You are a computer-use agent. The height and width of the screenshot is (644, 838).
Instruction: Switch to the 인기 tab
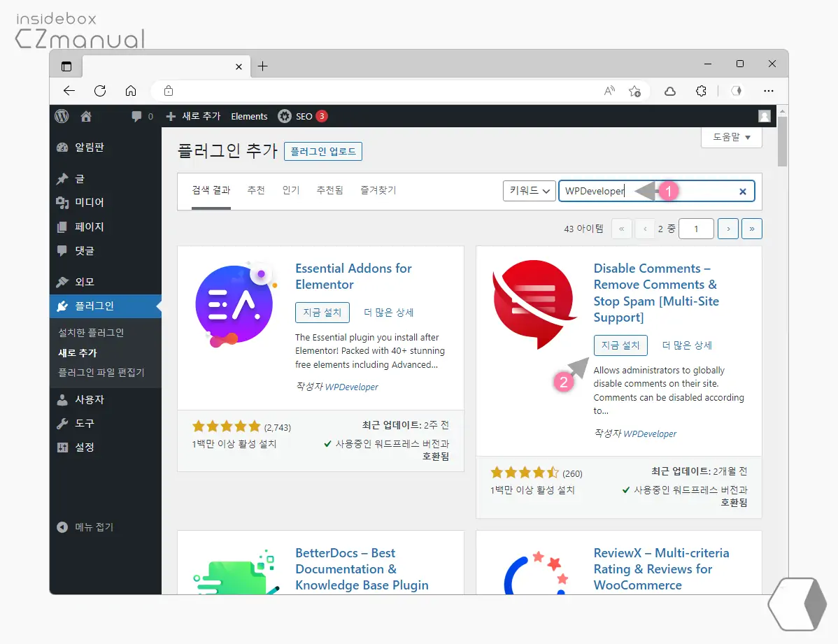point(291,190)
